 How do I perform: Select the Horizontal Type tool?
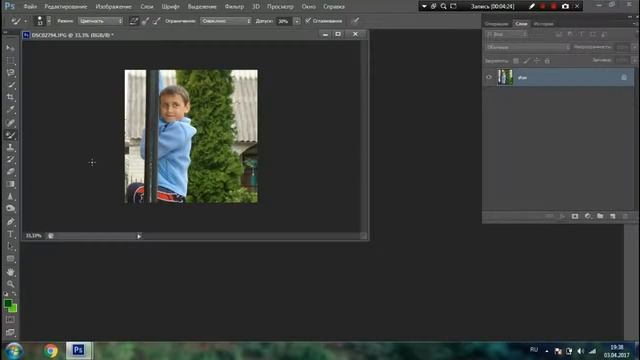10,234
